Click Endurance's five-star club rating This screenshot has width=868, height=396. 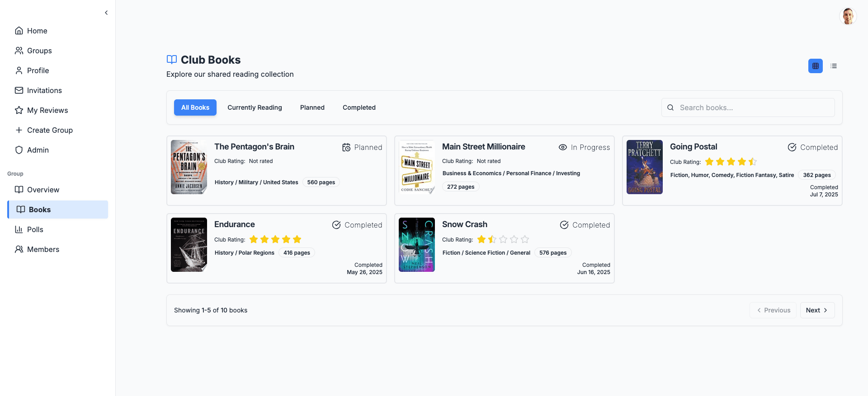click(x=275, y=239)
